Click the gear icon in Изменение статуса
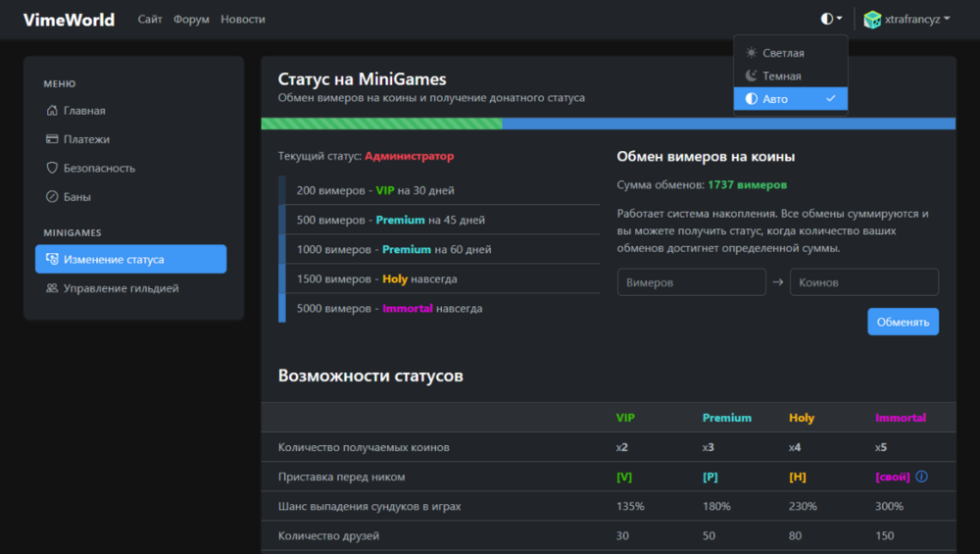The width and height of the screenshot is (980, 554). 52,260
